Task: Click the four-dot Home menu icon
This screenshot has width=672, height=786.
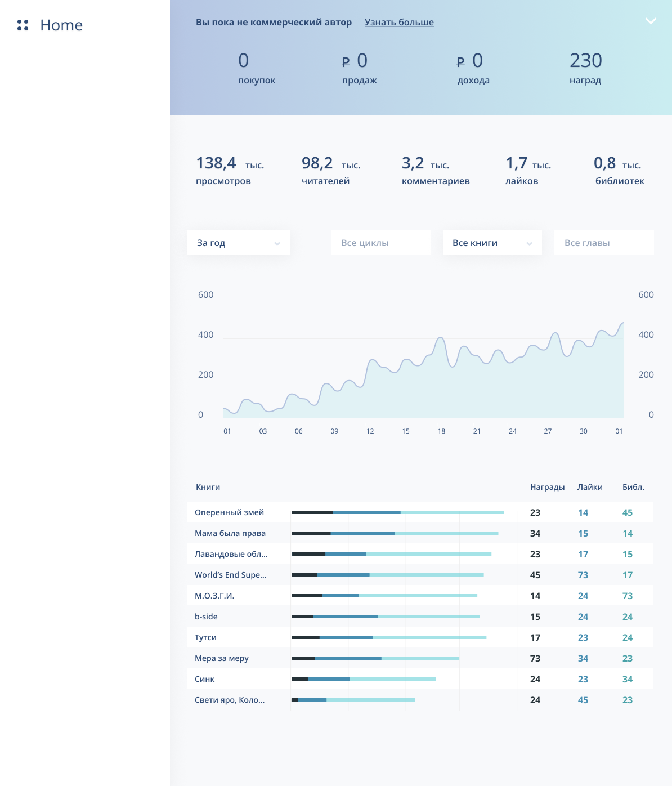Action: click(x=23, y=25)
